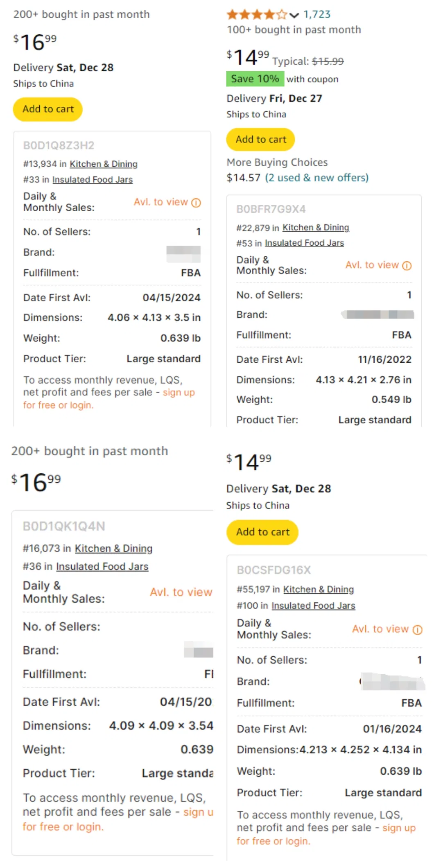This screenshot has height=868, width=434.
Task: Open Insulated Food Jars rank link for B0D1QK1Q4N
Action: [x=103, y=566]
